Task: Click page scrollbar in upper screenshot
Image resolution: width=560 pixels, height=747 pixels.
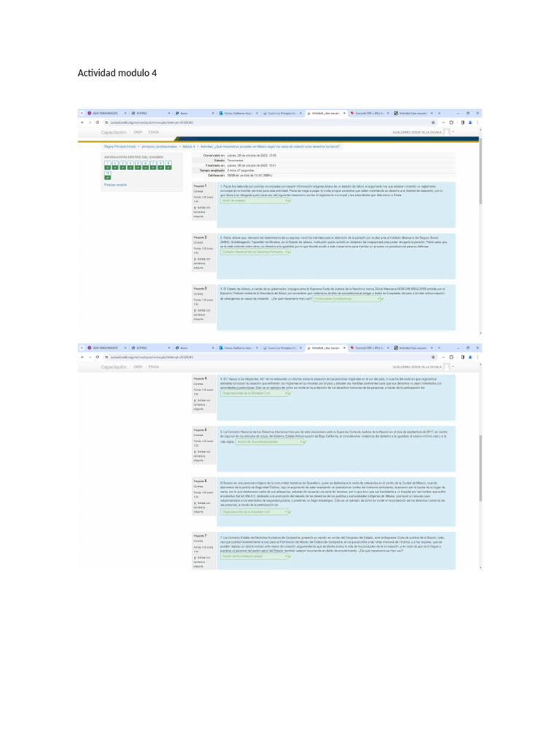Action: 480,172
